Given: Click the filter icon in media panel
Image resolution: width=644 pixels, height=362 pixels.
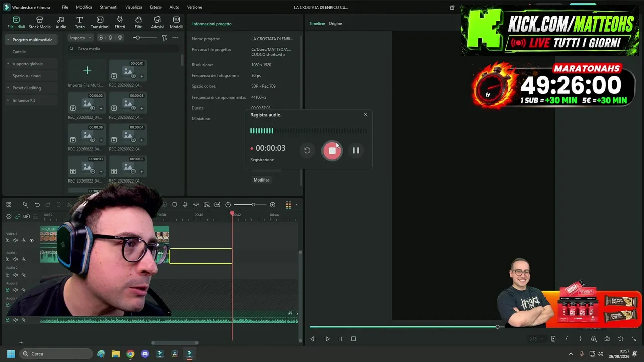Looking at the screenshot, I should (x=164, y=38).
